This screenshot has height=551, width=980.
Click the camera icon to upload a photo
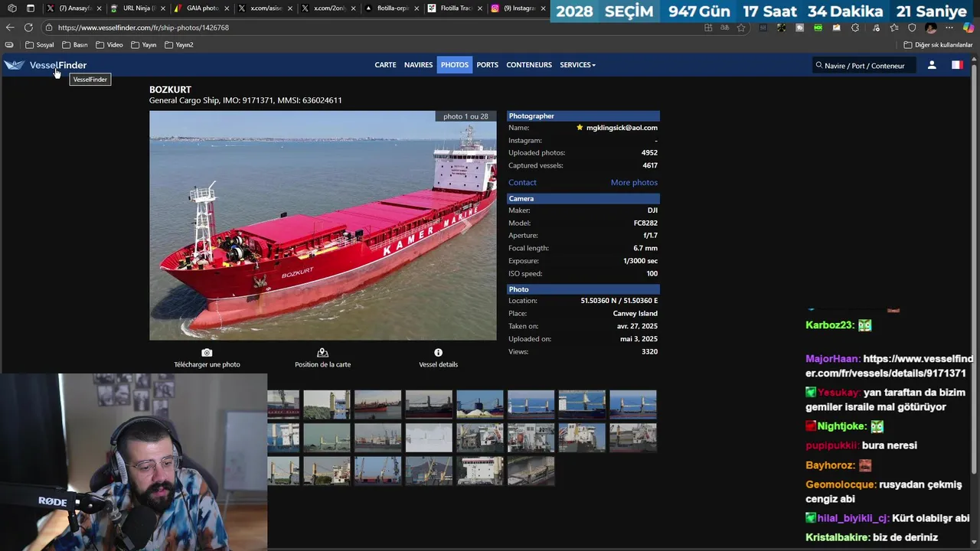coord(207,353)
